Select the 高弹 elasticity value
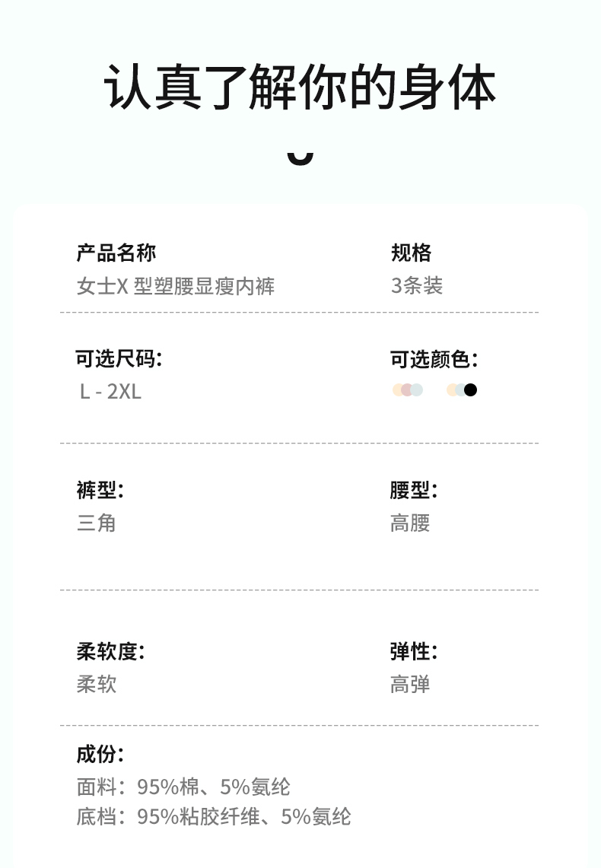This screenshot has height=868, width=601. (410, 683)
